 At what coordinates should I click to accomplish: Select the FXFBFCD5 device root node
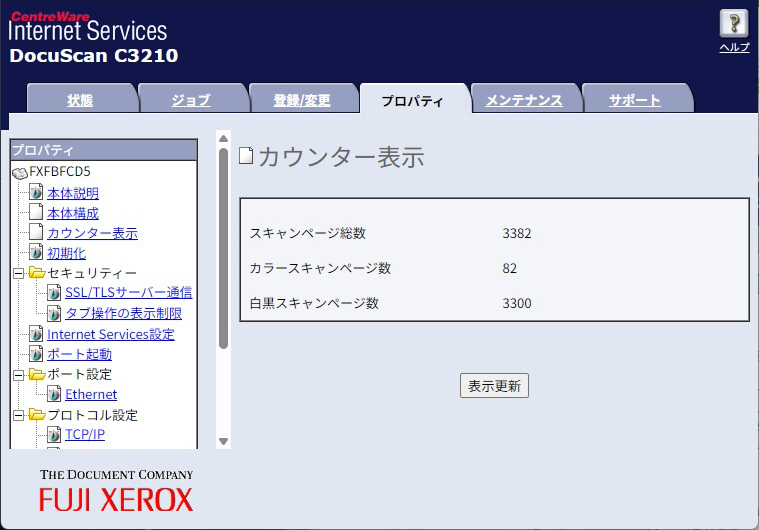click(x=60, y=171)
